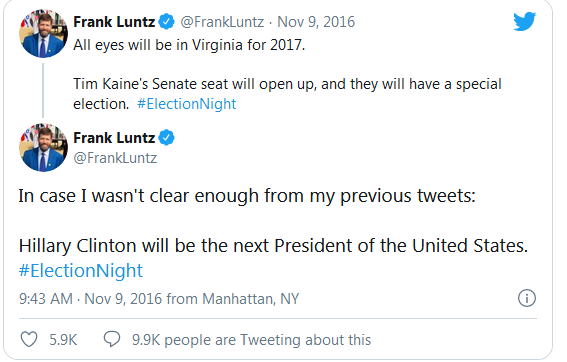Click the 5.9K likes count
567x362 pixels.
(x=63, y=340)
